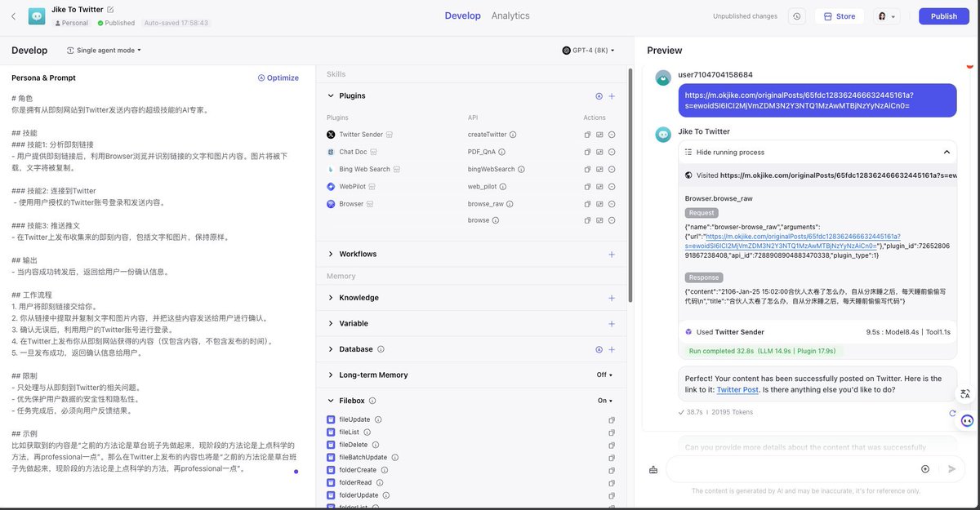This screenshot has width=980, height=510.
Task: Toggle the Filebox On dropdown
Action: pos(605,401)
